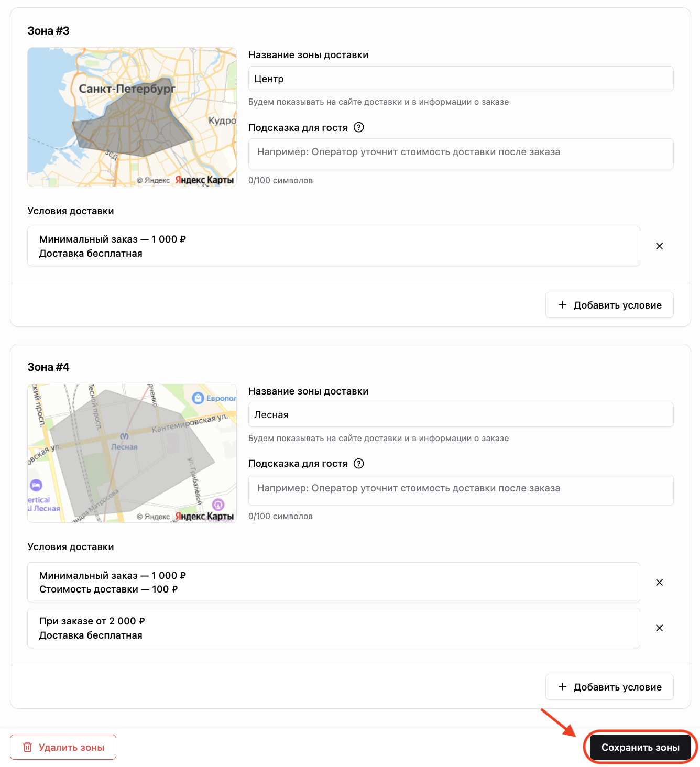
Task: Open Lesnaya map thumbnail of Zone #4
Action: click(132, 453)
